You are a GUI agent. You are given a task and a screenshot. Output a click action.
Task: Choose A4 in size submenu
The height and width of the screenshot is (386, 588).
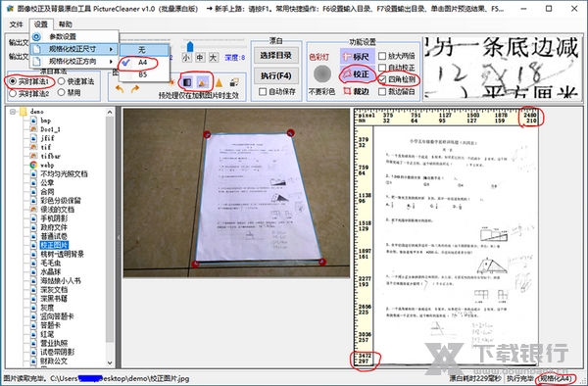click(144, 62)
